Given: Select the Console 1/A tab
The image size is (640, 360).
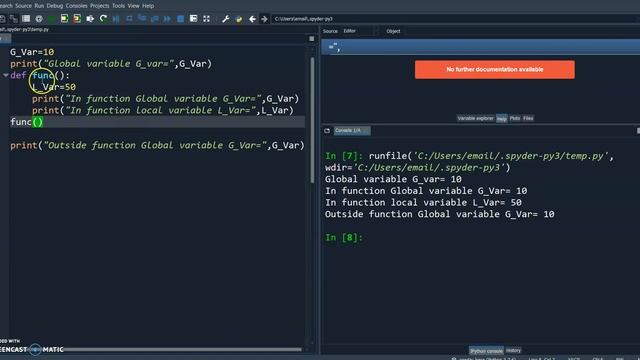Looking at the screenshot, I should coord(352,131).
